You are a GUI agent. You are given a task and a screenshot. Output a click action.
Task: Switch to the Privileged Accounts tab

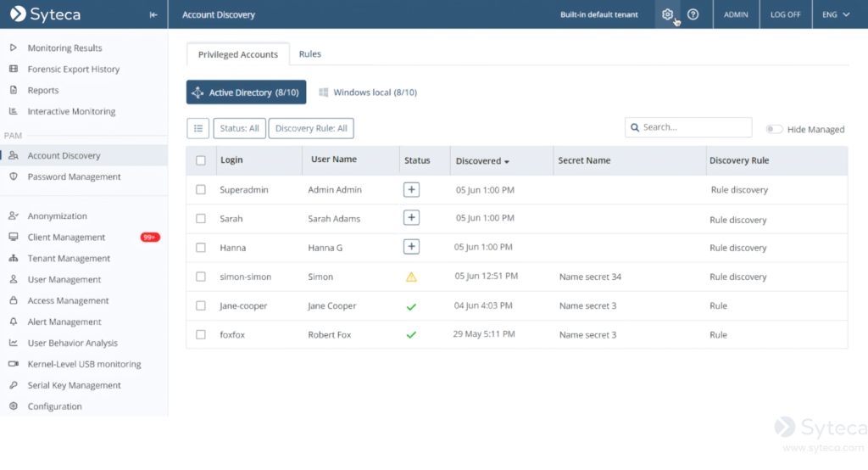point(238,54)
